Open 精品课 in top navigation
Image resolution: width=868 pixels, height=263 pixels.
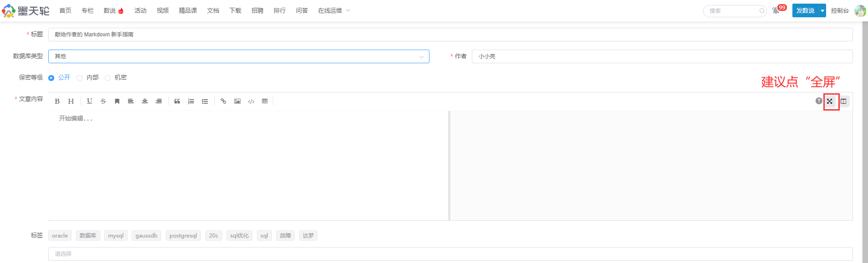point(188,10)
